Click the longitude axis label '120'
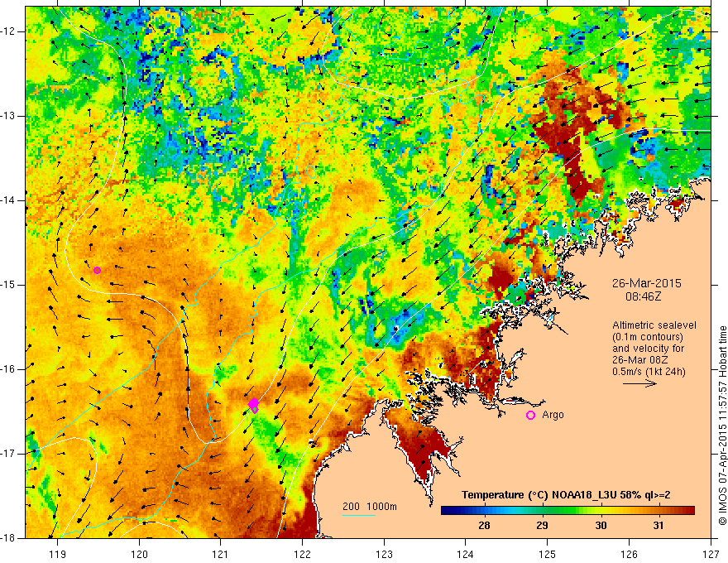This screenshot has width=728, height=563. pos(139,554)
